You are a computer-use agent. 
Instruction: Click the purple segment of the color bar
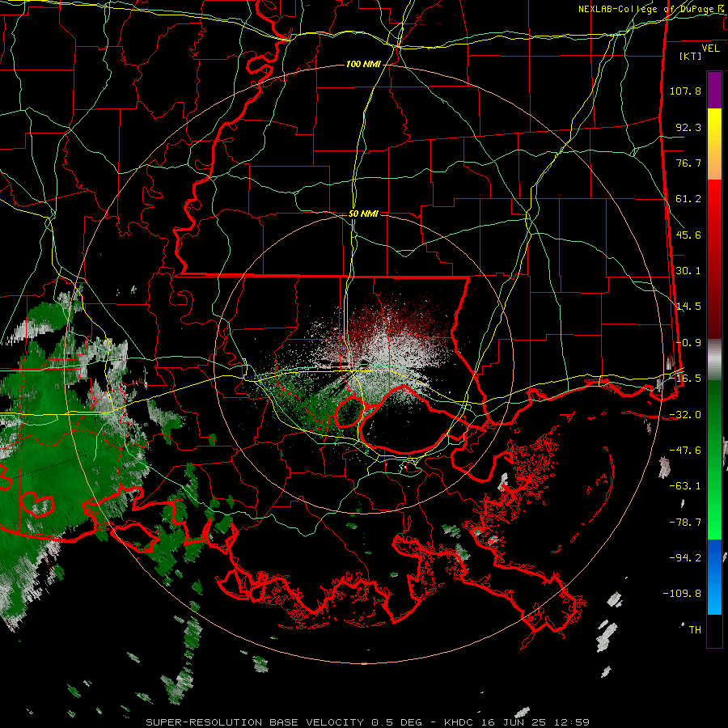714,90
